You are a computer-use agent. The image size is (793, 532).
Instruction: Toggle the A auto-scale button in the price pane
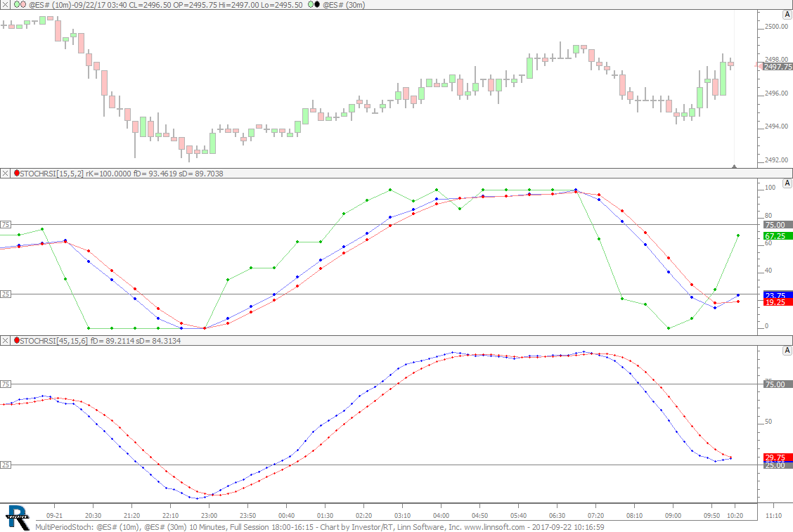coord(787,15)
